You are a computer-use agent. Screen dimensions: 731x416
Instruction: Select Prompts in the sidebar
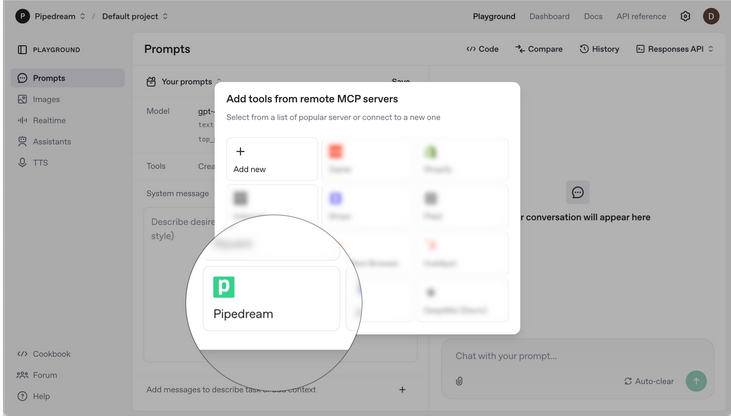[x=68, y=78]
